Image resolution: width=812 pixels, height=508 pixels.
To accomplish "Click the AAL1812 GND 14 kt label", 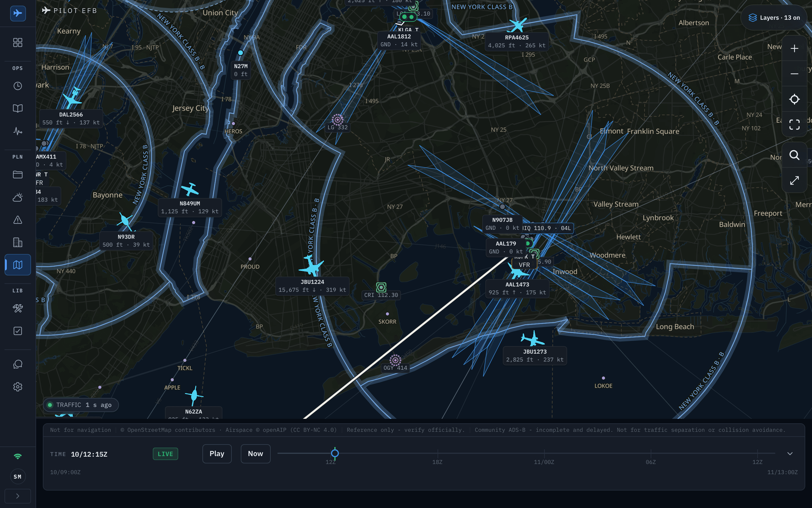I will pyautogui.click(x=399, y=41).
